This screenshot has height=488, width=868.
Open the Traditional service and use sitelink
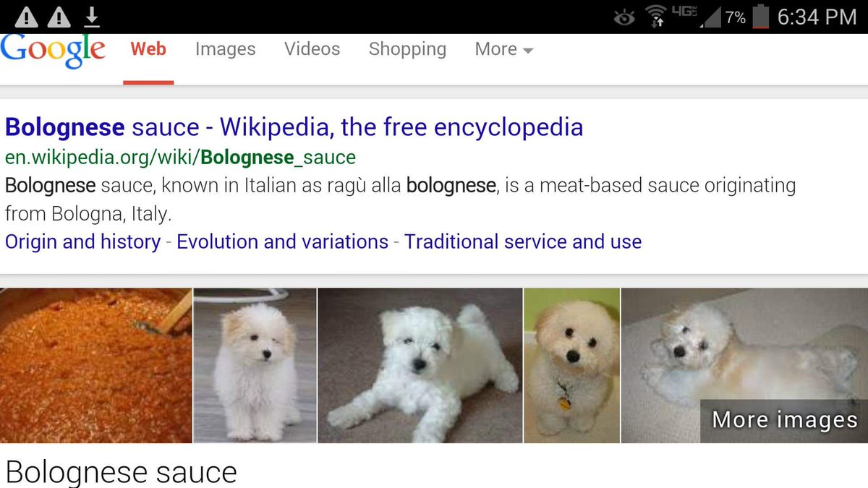(523, 241)
